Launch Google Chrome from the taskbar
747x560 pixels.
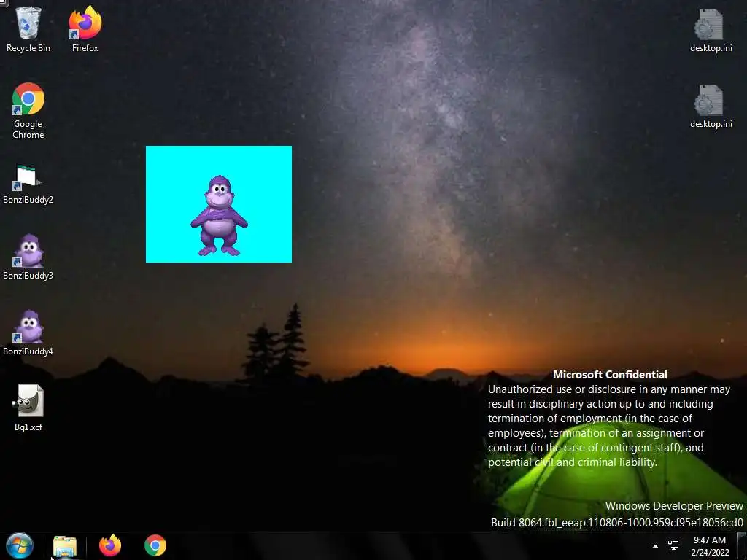pyautogui.click(x=155, y=545)
